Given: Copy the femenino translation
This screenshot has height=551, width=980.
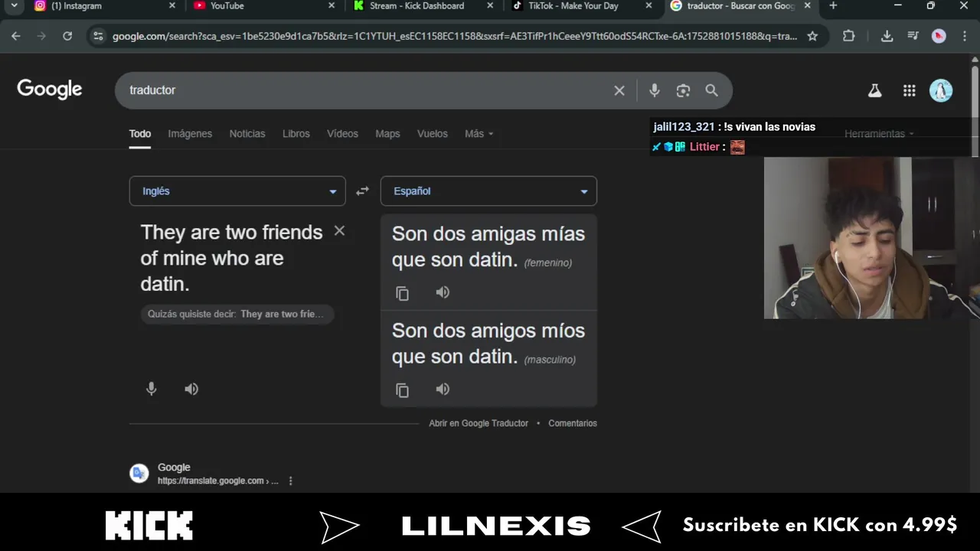Looking at the screenshot, I should 402,293.
